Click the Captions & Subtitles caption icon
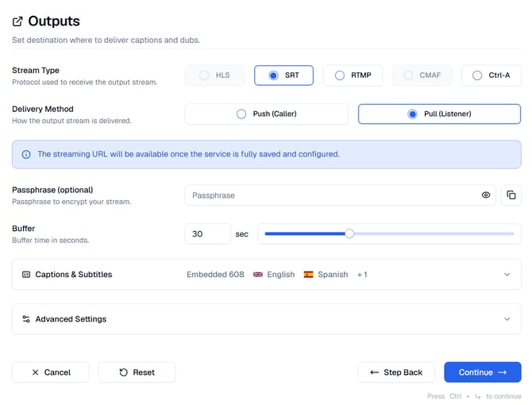This screenshot has height=405, width=532. point(26,275)
